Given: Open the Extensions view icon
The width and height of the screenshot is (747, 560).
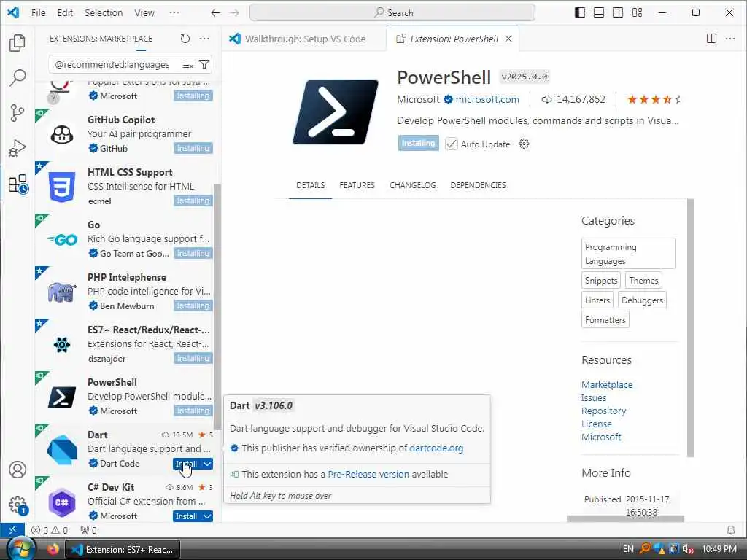Looking at the screenshot, I should click(18, 183).
